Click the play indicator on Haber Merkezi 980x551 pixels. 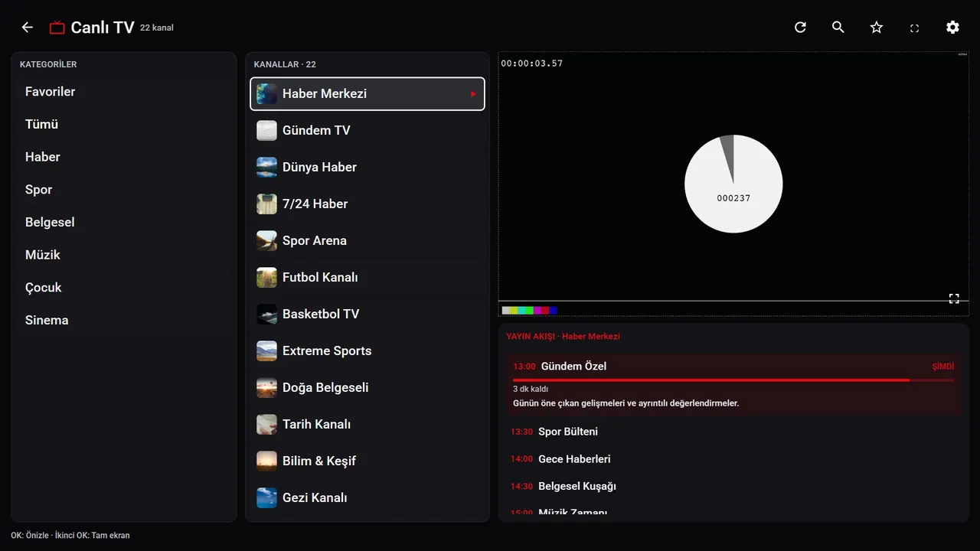click(473, 94)
